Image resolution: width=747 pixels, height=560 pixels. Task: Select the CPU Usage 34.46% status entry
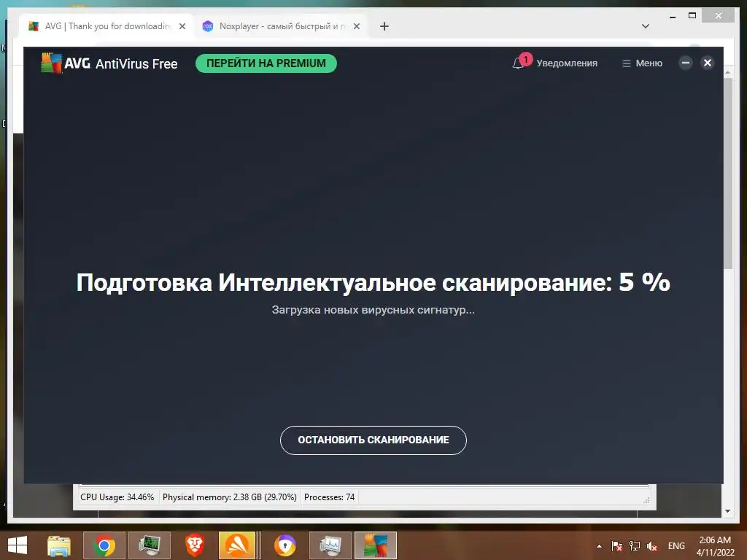[x=117, y=497]
